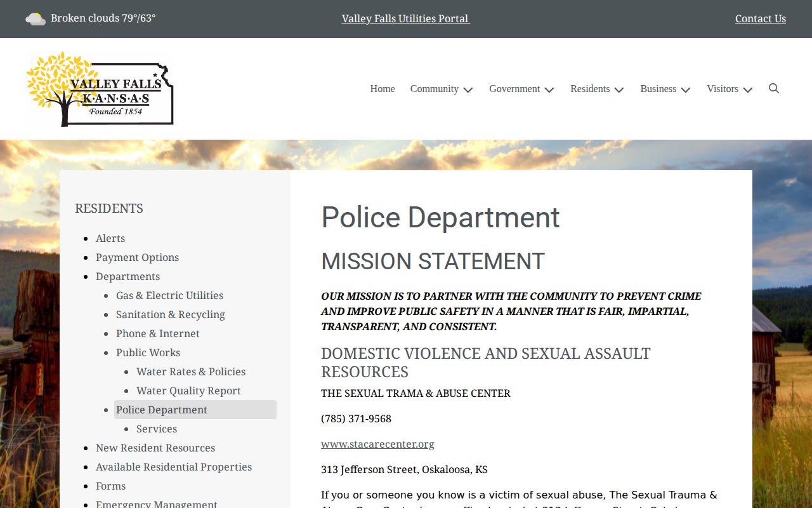Click the phone number (785) 371-9568

[x=356, y=418]
